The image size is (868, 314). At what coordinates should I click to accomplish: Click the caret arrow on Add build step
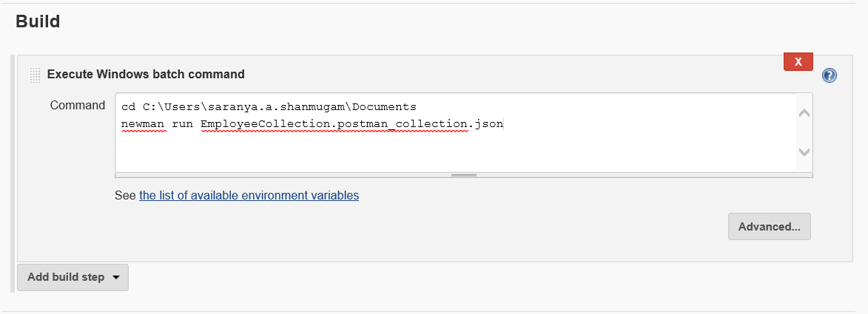point(116,278)
